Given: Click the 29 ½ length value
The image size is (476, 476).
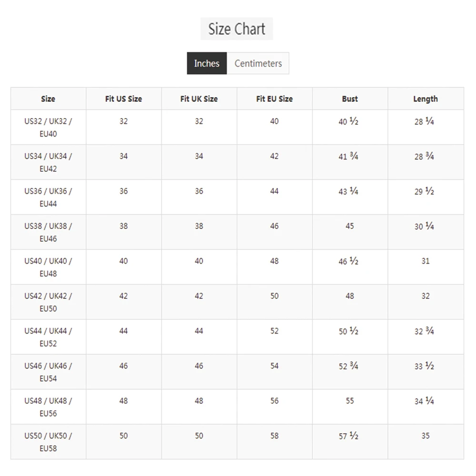Looking at the screenshot, I should [425, 191].
